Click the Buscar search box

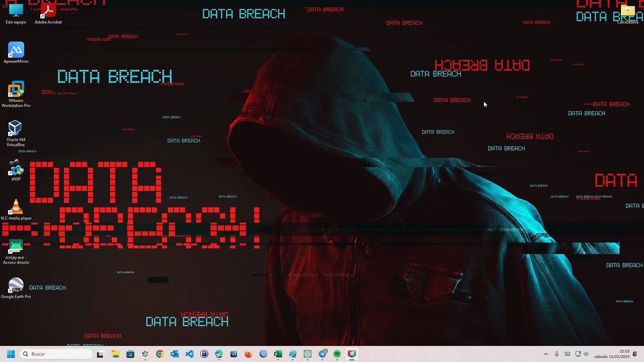[56, 354]
